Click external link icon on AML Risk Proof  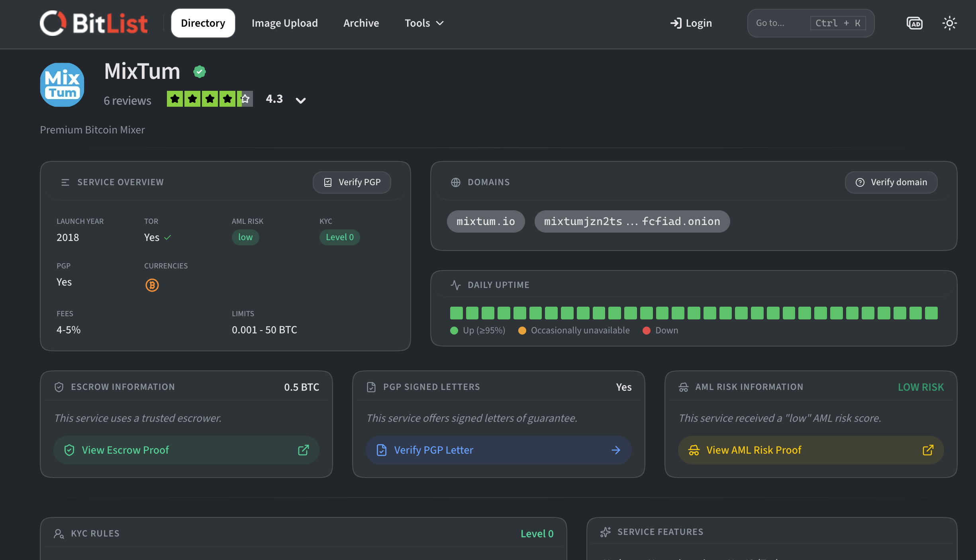[928, 450]
